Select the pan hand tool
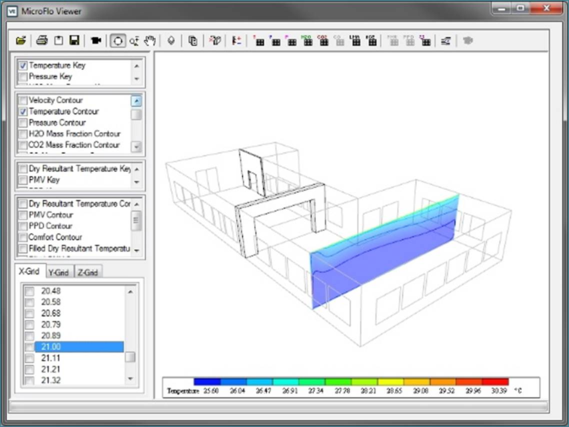Viewport: 569px width, 427px height. point(150,41)
